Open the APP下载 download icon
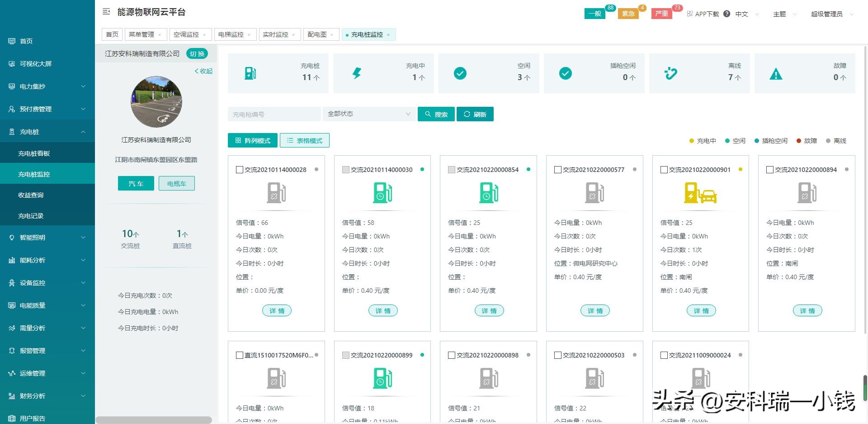The height and width of the screenshot is (424, 868). point(689,14)
